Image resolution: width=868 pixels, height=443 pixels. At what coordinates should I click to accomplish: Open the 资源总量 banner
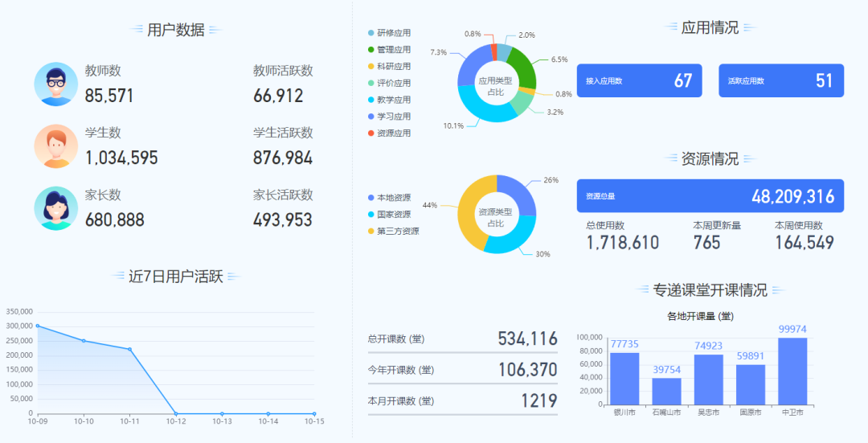[710, 196]
